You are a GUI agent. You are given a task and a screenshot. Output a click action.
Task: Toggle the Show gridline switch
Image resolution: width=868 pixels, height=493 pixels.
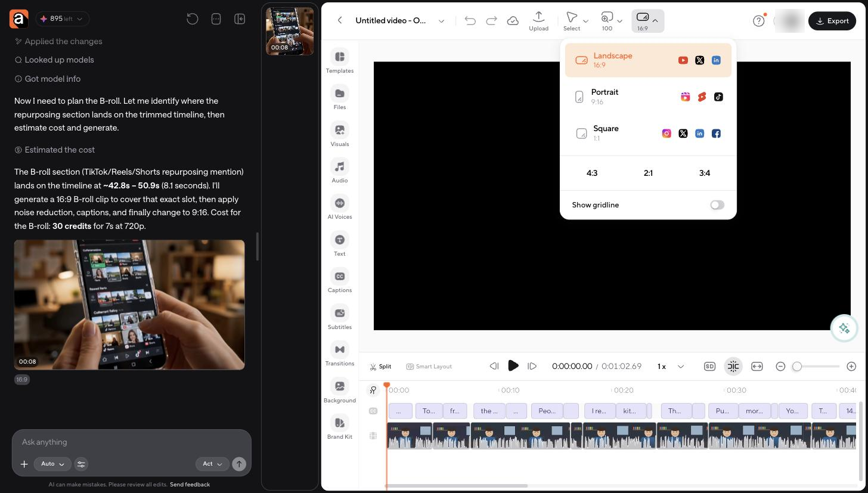point(717,205)
